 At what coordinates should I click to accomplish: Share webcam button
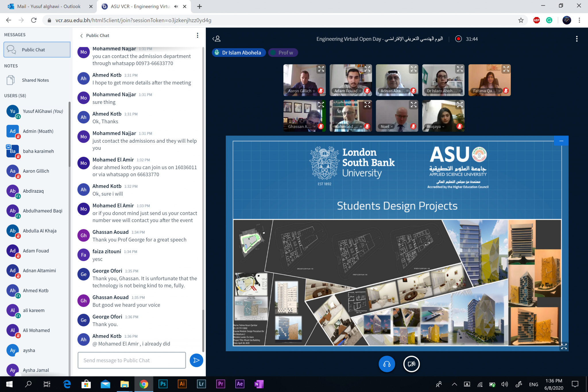point(411,364)
